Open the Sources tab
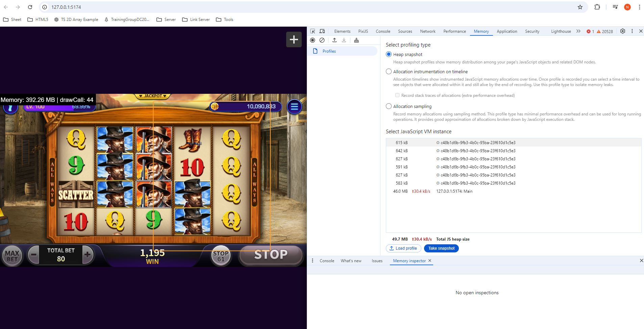The image size is (644, 329). 405,31
